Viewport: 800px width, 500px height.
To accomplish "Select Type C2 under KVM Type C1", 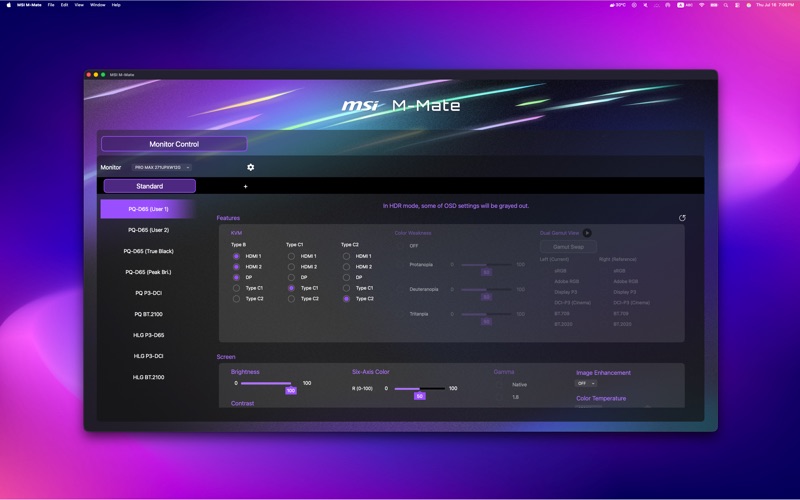I will coord(291,299).
